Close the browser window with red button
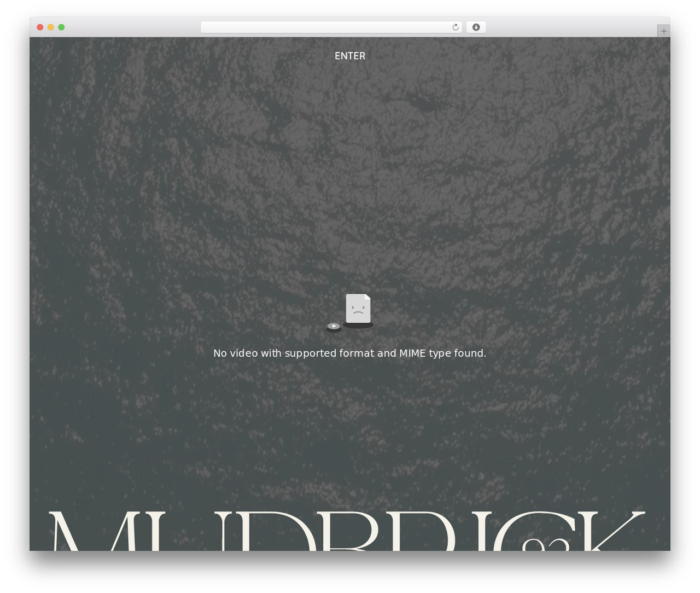The image size is (700, 593). 40,27
